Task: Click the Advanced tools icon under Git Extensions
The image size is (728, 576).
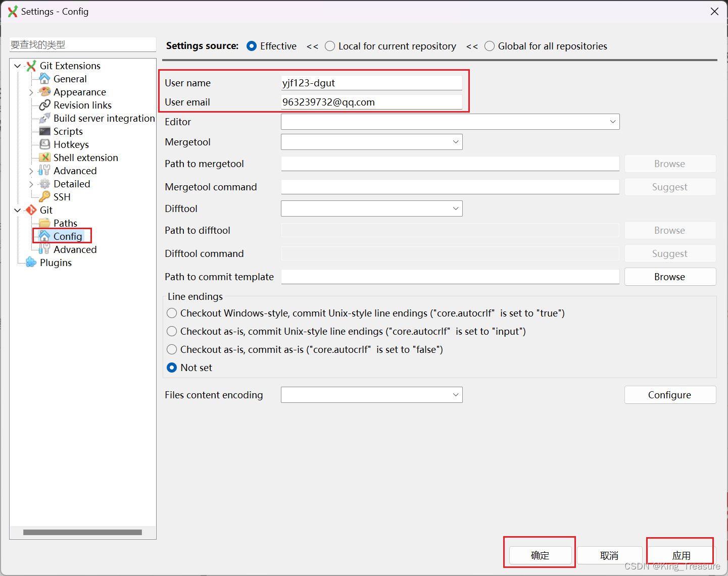Action: click(44, 171)
